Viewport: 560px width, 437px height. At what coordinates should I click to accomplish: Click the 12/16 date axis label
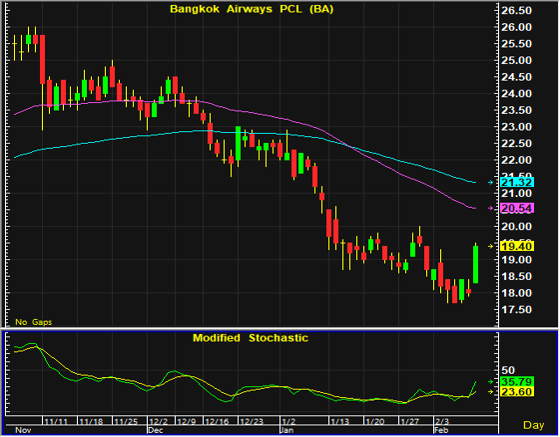pyautogui.click(x=217, y=422)
